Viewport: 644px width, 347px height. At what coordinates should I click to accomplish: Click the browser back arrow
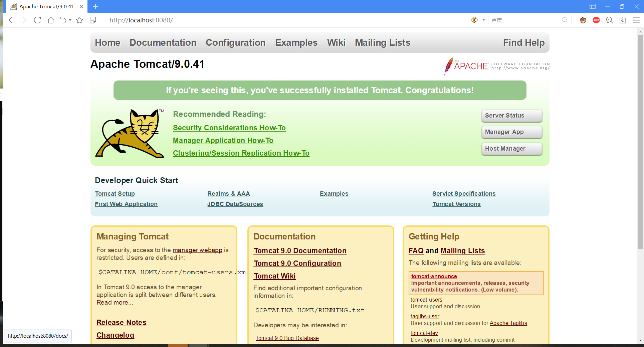[11, 20]
